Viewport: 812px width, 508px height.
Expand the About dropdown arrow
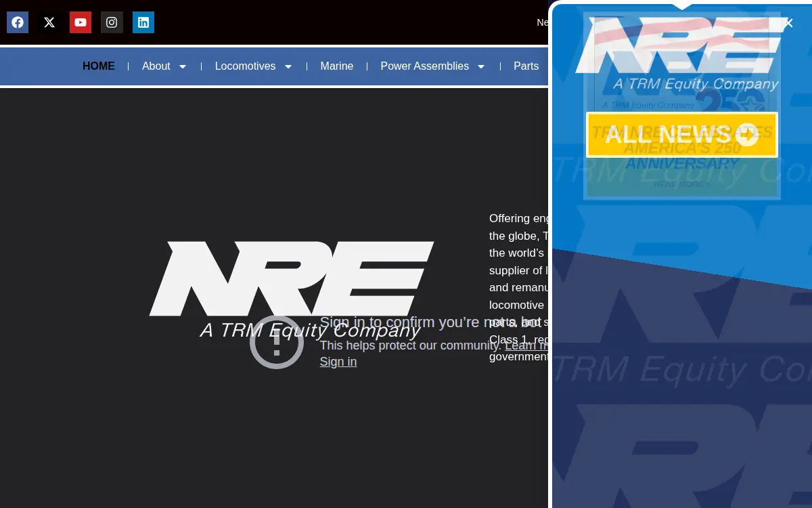183,66
